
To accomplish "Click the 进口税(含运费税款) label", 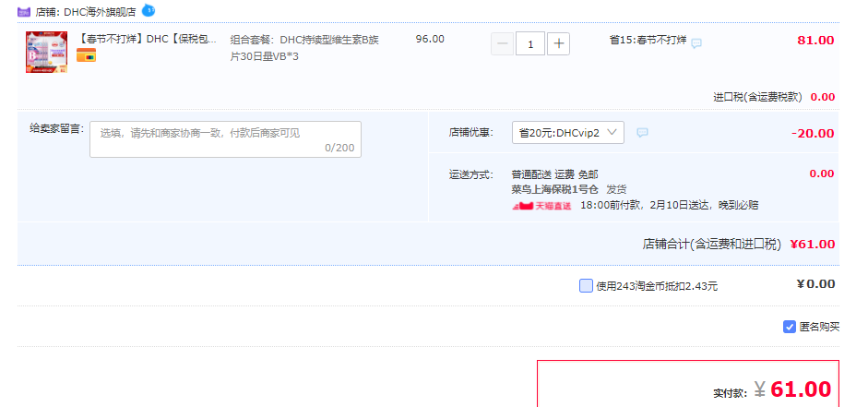I will coord(757,97).
